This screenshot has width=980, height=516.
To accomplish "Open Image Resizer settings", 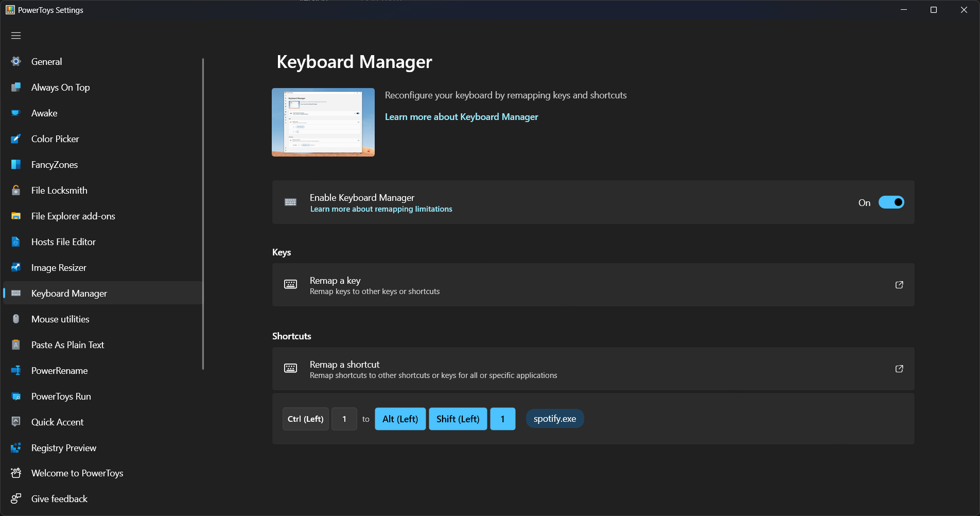I will pos(103,267).
